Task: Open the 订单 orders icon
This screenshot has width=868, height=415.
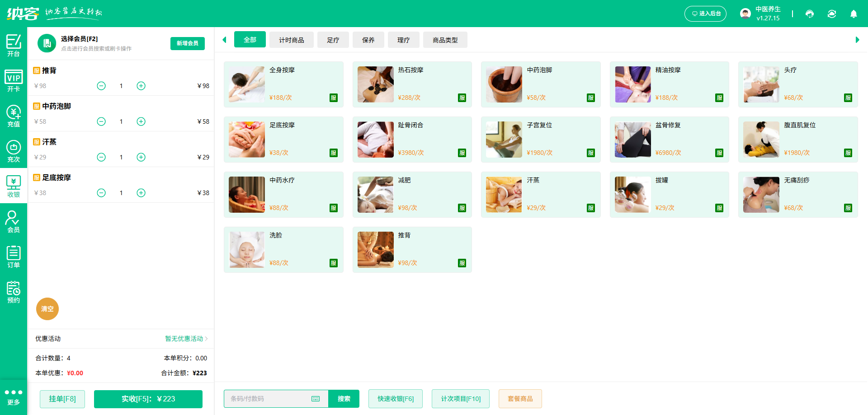Action: pos(14,256)
